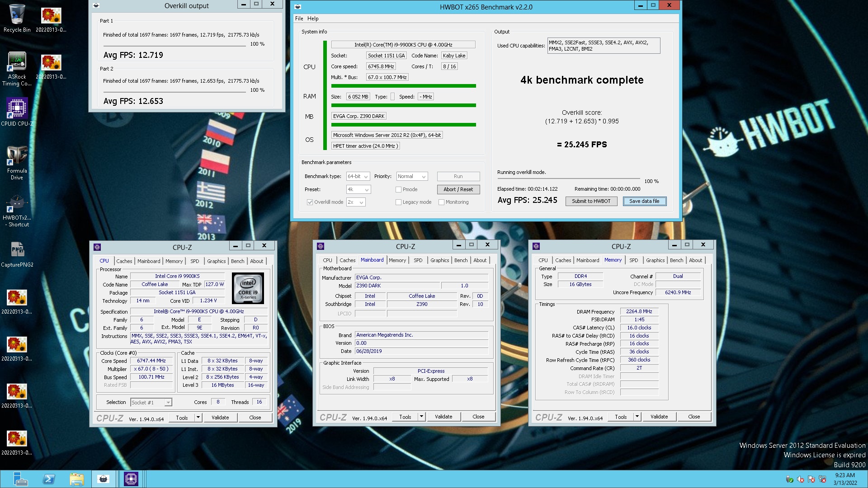Open File Explorer from the taskbar
The image size is (868, 488).
(77, 479)
